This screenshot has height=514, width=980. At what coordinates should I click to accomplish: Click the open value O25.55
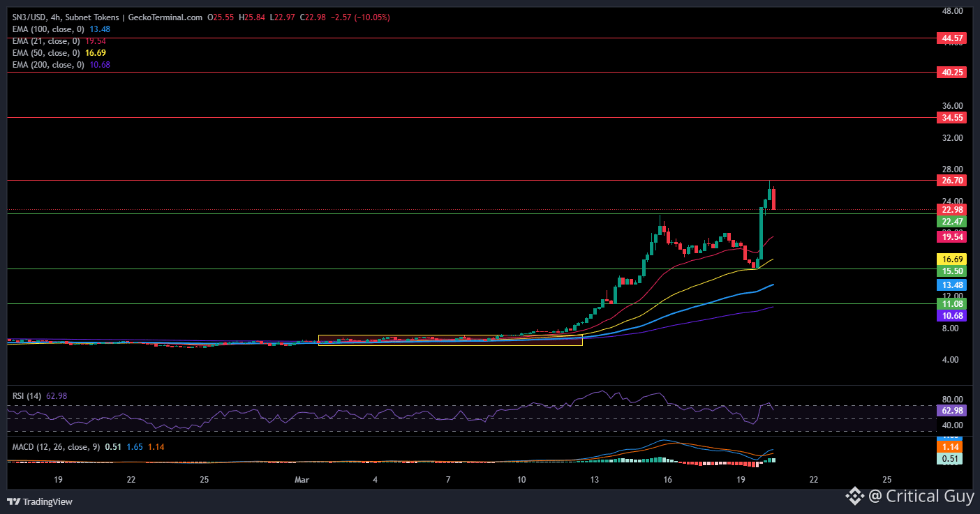tap(221, 17)
